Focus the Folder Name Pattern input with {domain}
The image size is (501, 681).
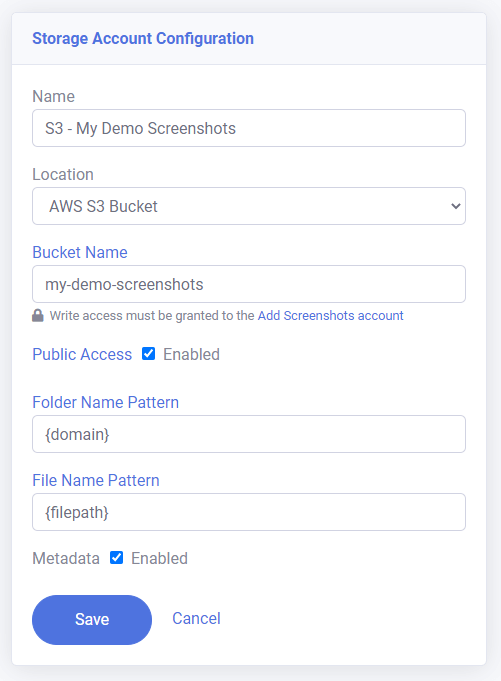coord(249,434)
